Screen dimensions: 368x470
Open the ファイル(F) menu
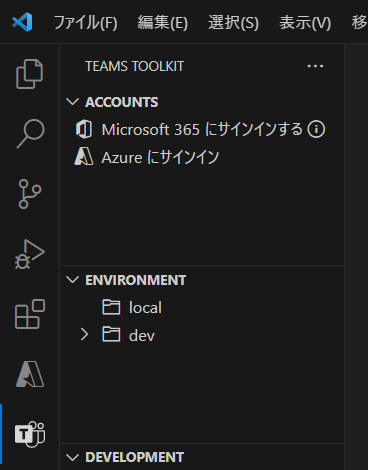[86, 23]
